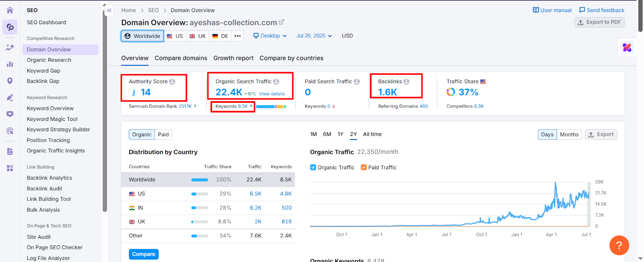Image resolution: width=644 pixels, height=262 pixels.
Task: Click the chart Export button
Action: [x=601, y=135]
